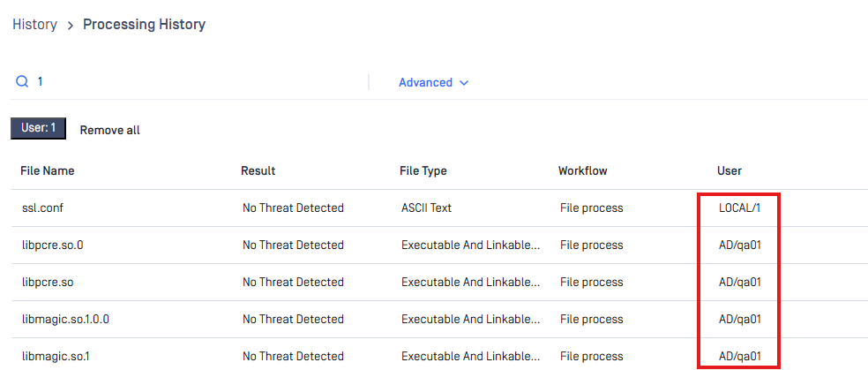Select the libmagic.so.1 file entry
Screen dimensions: 868x370
[56, 356]
